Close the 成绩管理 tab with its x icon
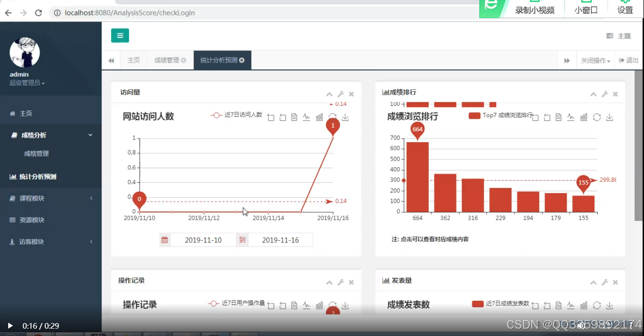Screen dimensions: 644x336 [183, 60]
